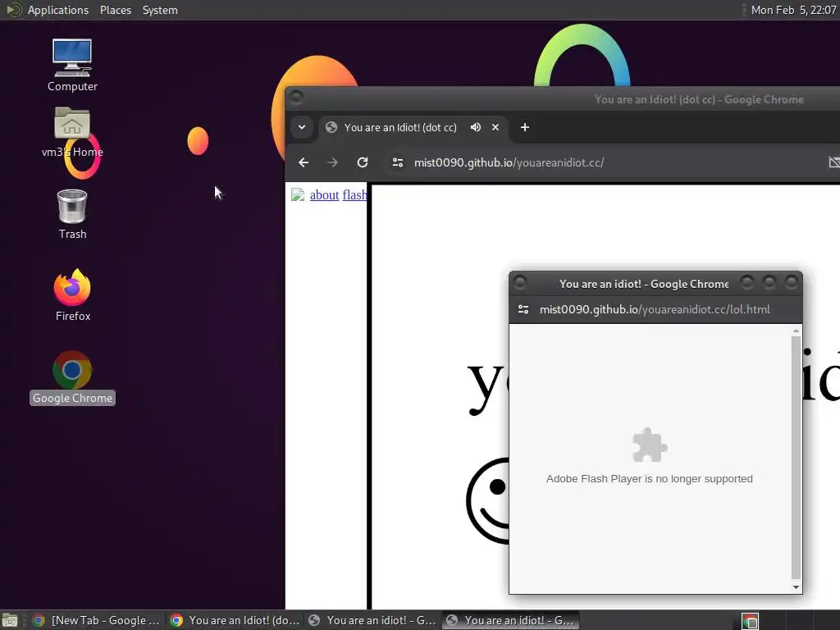Click scroll-up arrow in popup window
The image size is (840, 630).
coord(796,331)
